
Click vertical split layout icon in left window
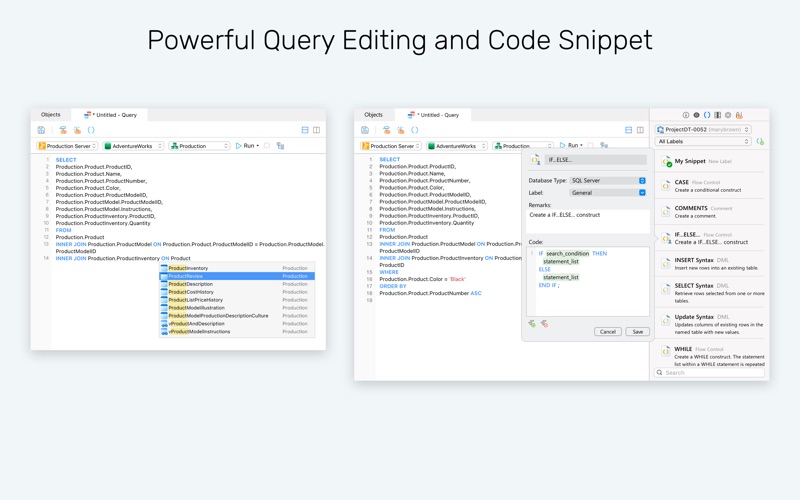(x=316, y=130)
